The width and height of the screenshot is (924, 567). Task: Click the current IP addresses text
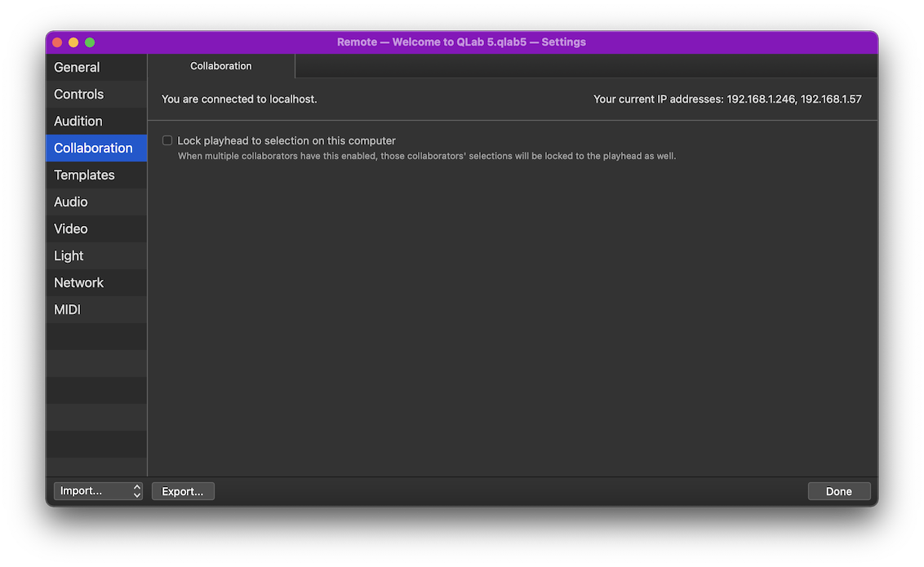727,98
